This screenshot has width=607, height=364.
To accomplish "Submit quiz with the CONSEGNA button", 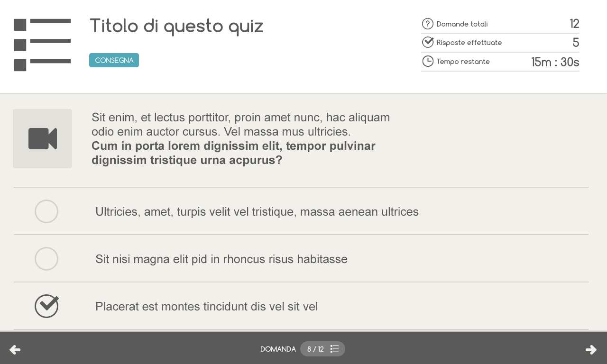I will click(114, 60).
